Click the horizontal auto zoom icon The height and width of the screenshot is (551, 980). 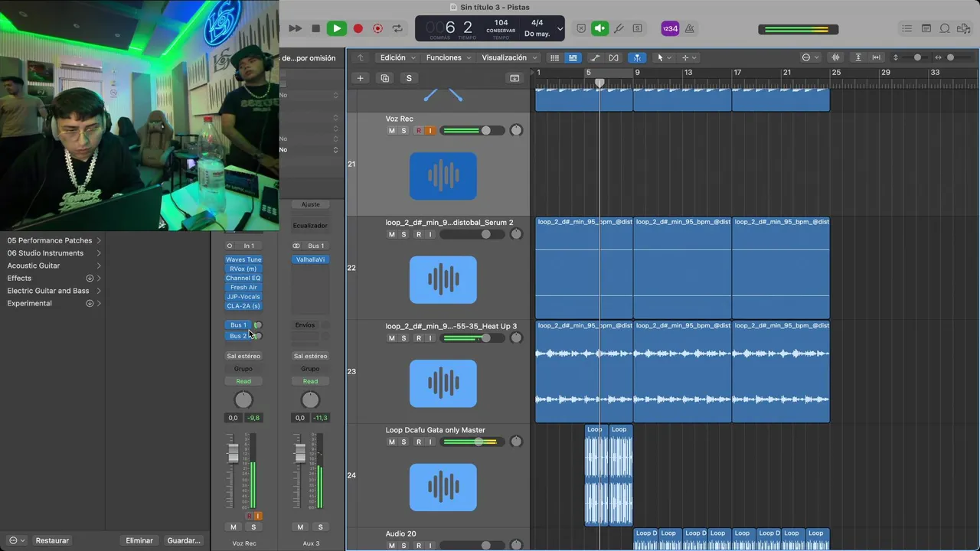(877, 57)
